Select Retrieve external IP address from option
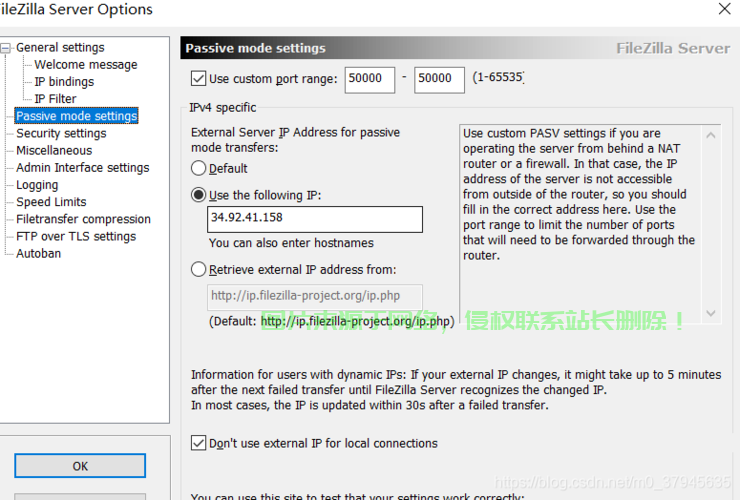The height and width of the screenshot is (500, 740). pyautogui.click(x=198, y=270)
